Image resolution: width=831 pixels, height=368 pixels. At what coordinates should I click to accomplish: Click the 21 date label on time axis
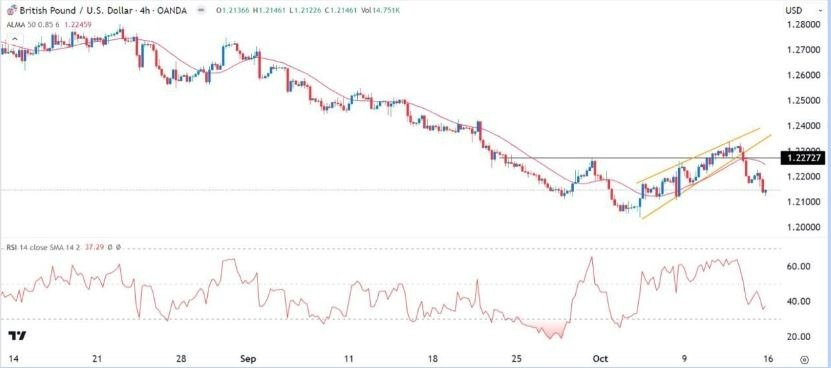point(98,358)
